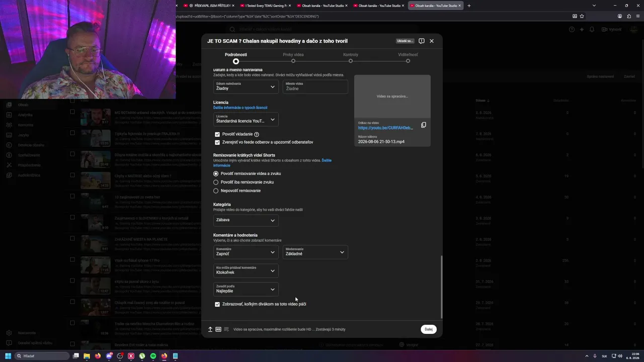644x362 pixels.
Task: Click the file name 2026-08-06 21-50-13.mp4
Action: pyautogui.click(x=381, y=142)
